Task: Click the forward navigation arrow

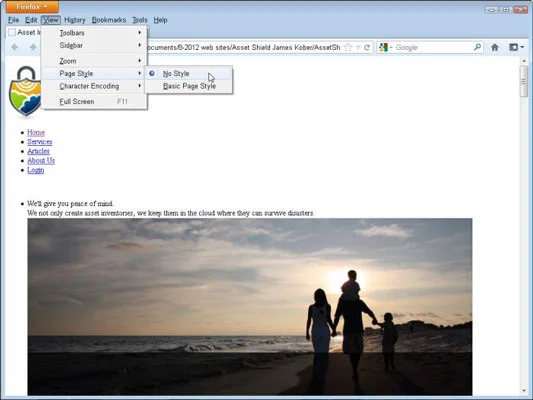Action: pyautogui.click(x=33, y=47)
